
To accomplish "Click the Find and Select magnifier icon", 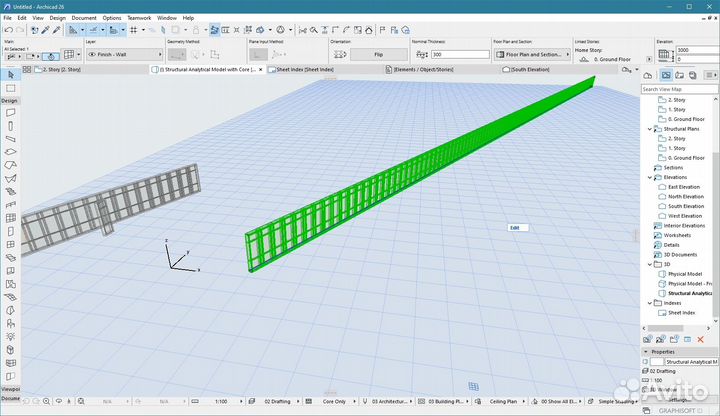I will click(x=314, y=30).
